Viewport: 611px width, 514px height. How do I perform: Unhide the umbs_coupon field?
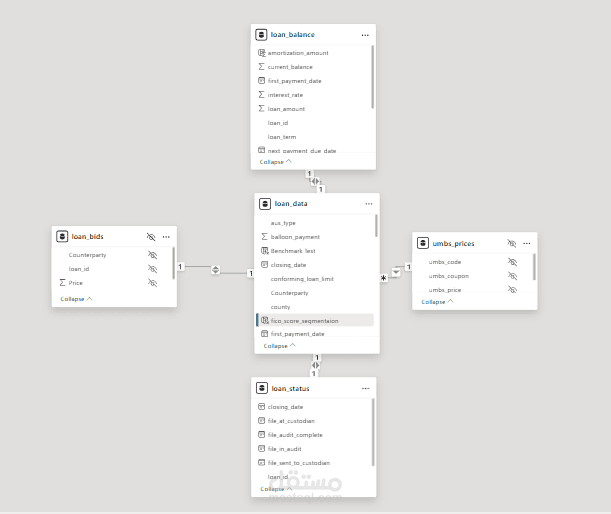512,276
